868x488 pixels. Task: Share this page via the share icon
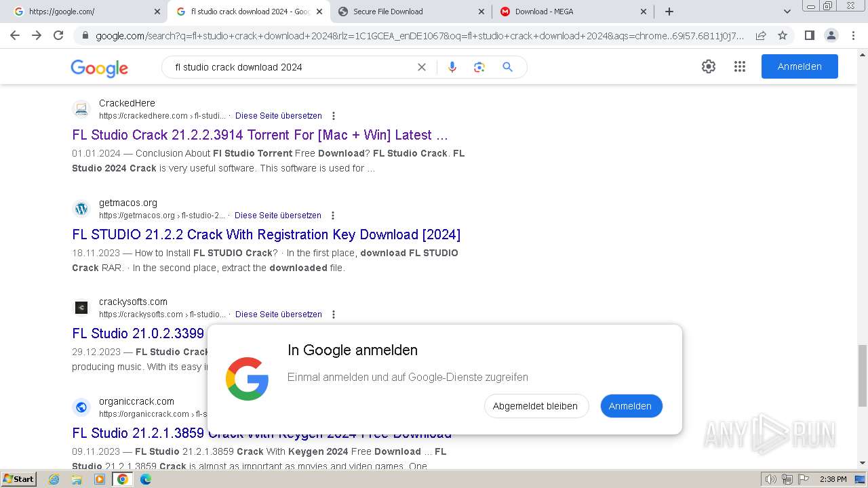761,35
